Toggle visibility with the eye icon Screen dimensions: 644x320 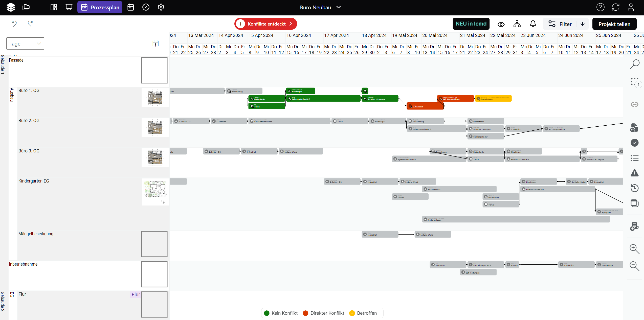pos(501,25)
